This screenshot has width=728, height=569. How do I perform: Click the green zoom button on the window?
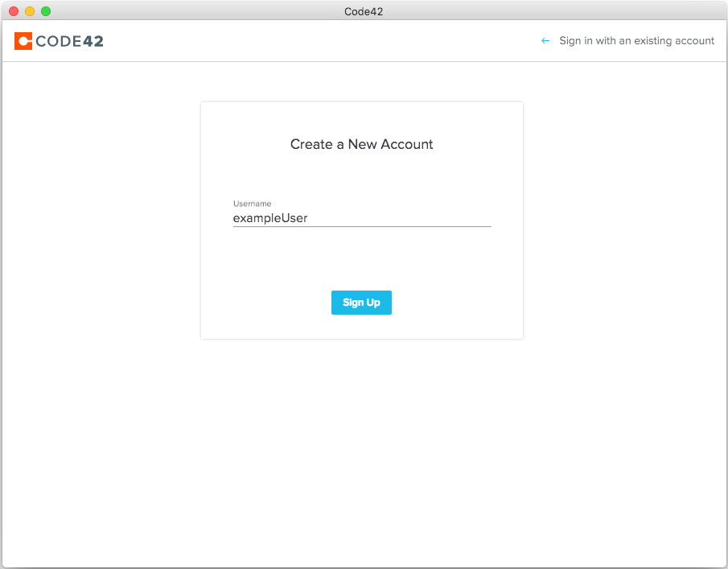47,10
